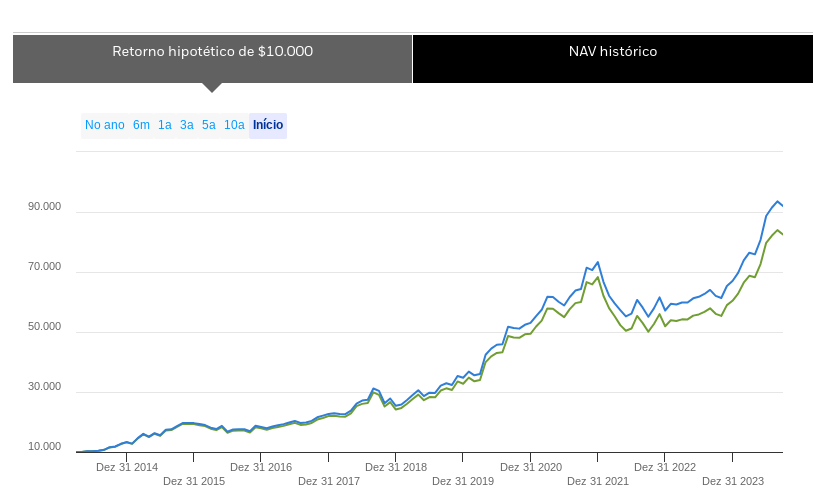The image size is (814, 497).
Task: Select the Retorno hipotético de $10.000 tab
Action: click(x=212, y=52)
